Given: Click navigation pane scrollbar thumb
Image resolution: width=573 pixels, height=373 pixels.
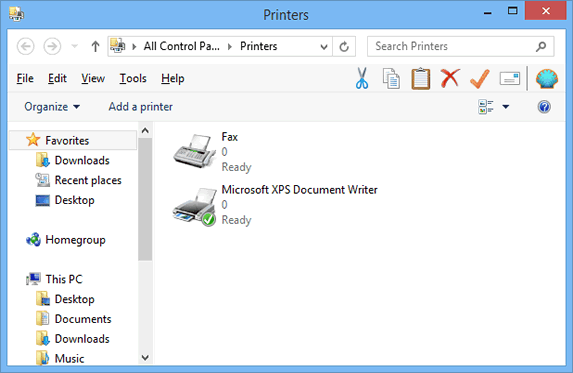Looking at the screenshot, I should pyautogui.click(x=145, y=199).
